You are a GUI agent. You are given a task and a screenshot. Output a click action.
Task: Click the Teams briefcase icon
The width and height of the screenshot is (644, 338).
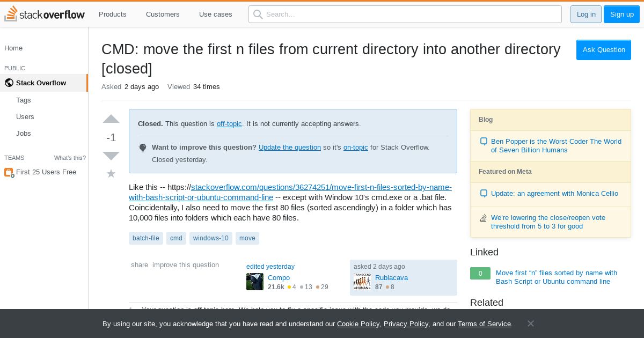click(9, 172)
